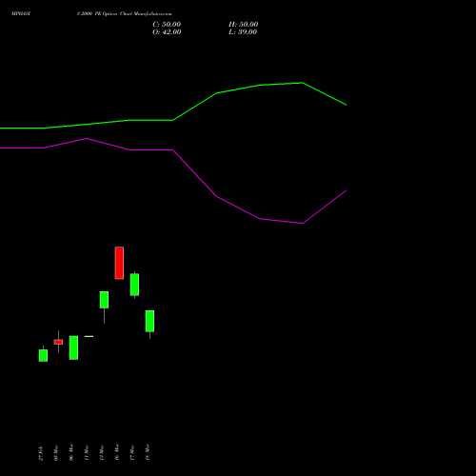
Task: Click the purple lower band line trough
Action: (x=303, y=223)
